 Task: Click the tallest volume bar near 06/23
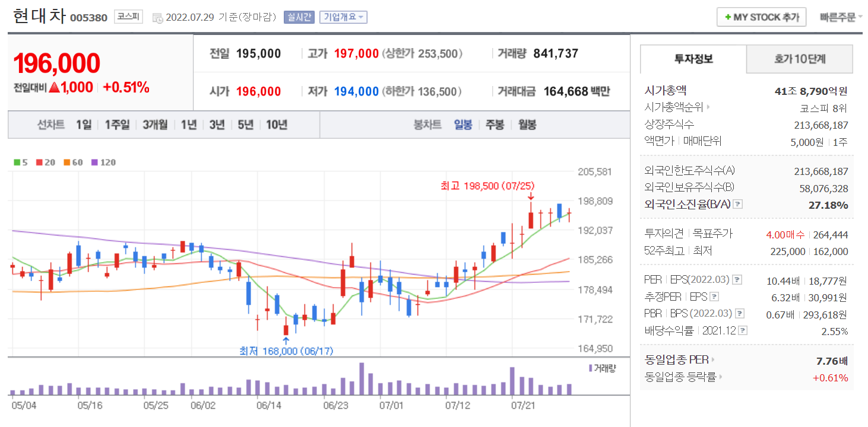361,378
